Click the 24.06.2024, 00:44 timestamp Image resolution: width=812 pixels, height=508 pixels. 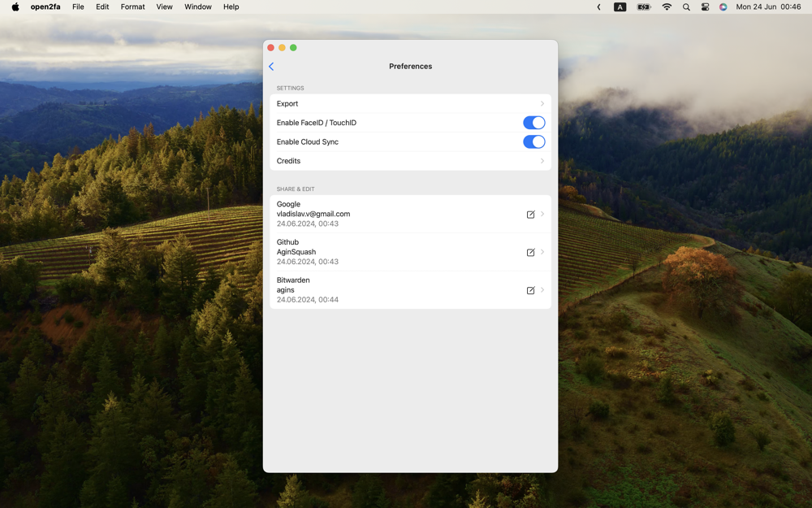pos(308,300)
